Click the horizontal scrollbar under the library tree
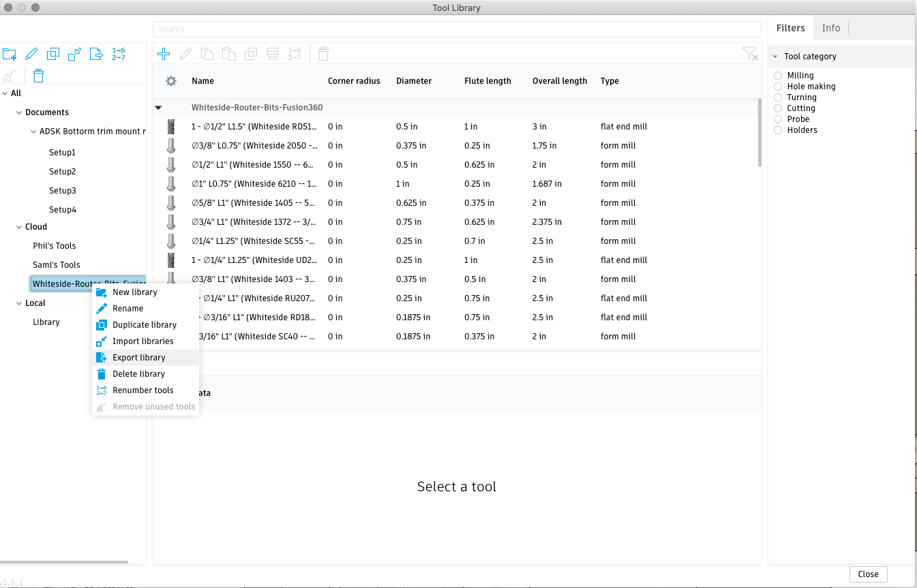The width and height of the screenshot is (917, 588). tap(64, 562)
